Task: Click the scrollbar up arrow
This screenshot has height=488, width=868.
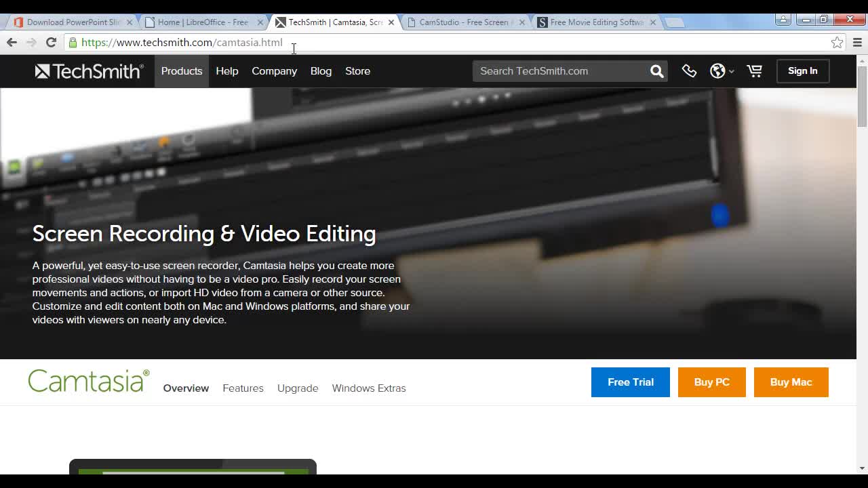Action: (x=862, y=60)
